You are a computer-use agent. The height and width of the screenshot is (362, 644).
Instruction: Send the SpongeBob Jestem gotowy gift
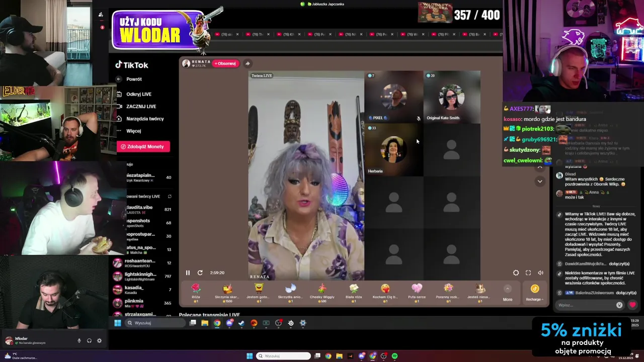(x=259, y=292)
